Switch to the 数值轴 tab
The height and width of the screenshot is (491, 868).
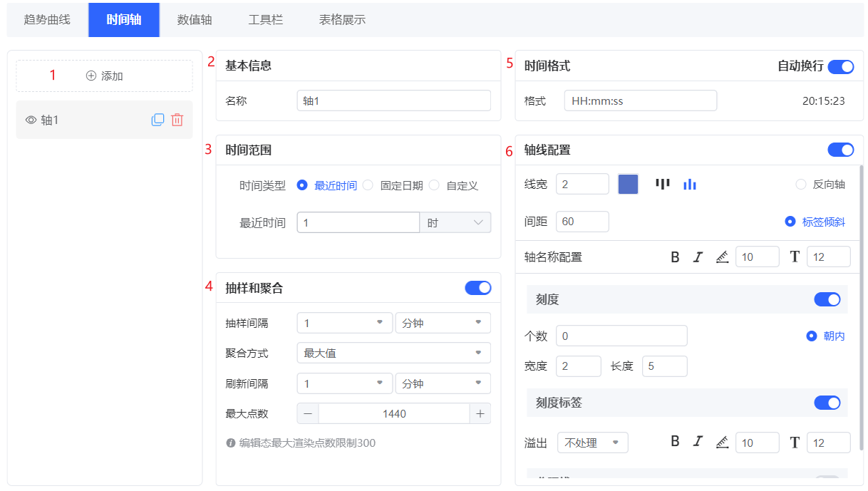[x=195, y=20]
